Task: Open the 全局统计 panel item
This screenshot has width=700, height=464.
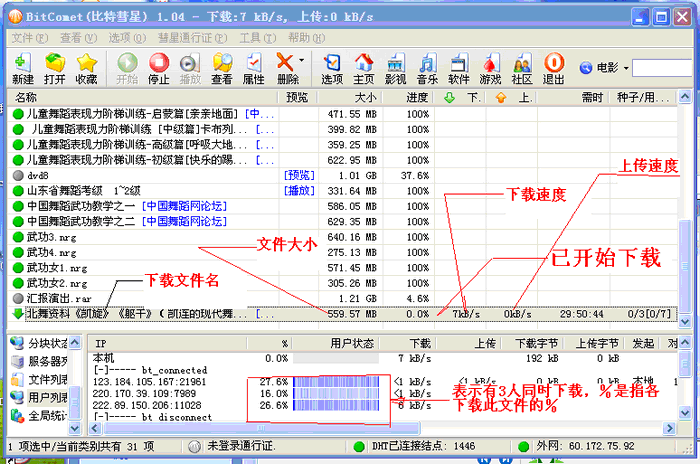Action: [39, 415]
